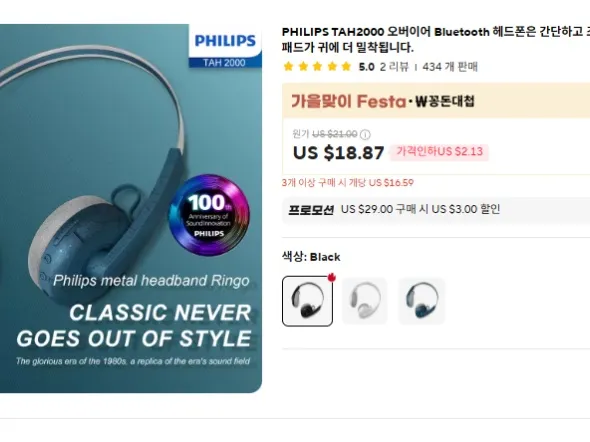Click the 434 개 판매 sold count
This screenshot has height=442, width=590.
point(450,67)
